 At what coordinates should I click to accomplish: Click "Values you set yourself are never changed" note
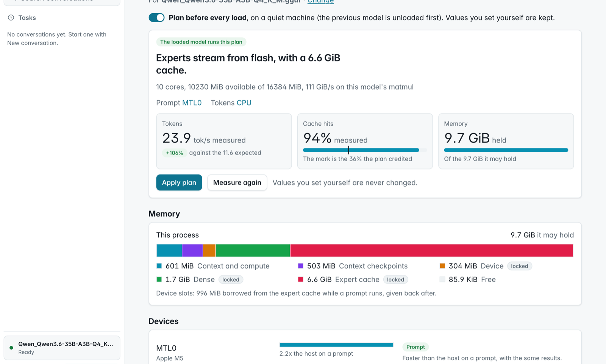345,182
